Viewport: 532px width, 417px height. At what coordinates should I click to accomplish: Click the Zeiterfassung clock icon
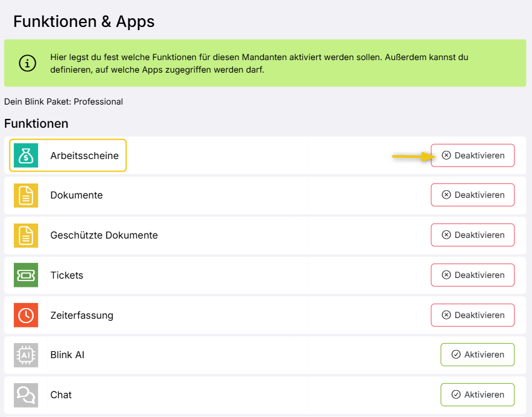(26, 315)
